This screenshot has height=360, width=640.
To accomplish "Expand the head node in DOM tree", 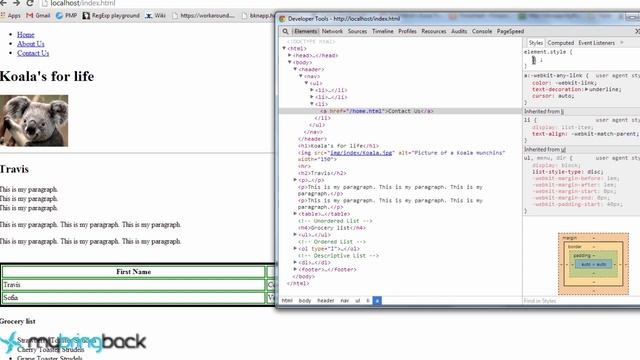I will [290, 55].
